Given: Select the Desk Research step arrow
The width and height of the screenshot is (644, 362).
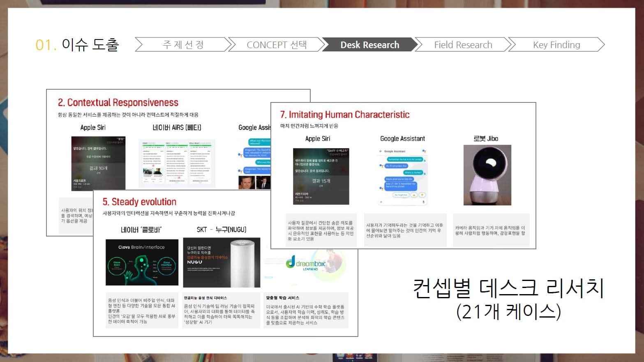Looking at the screenshot, I should (369, 44).
